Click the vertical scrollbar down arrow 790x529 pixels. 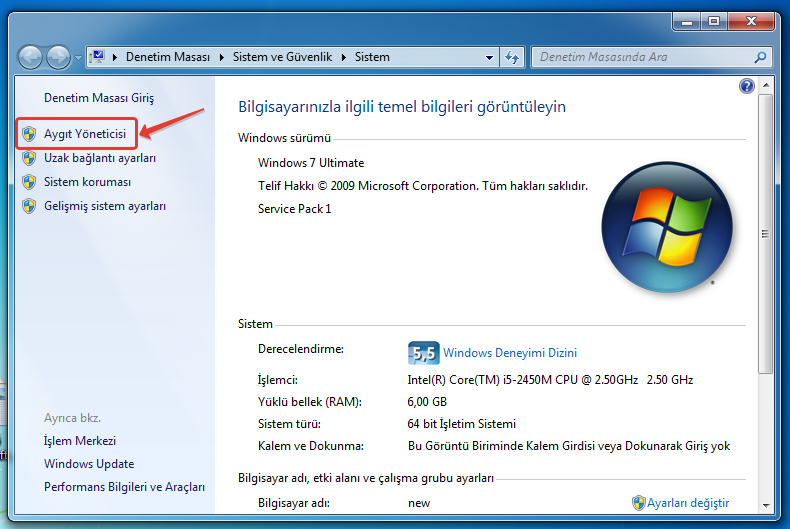765,504
